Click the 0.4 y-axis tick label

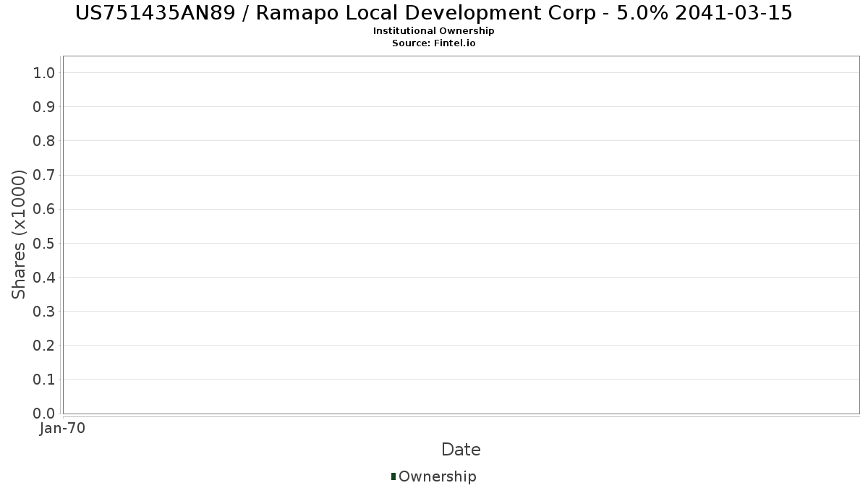point(44,278)
